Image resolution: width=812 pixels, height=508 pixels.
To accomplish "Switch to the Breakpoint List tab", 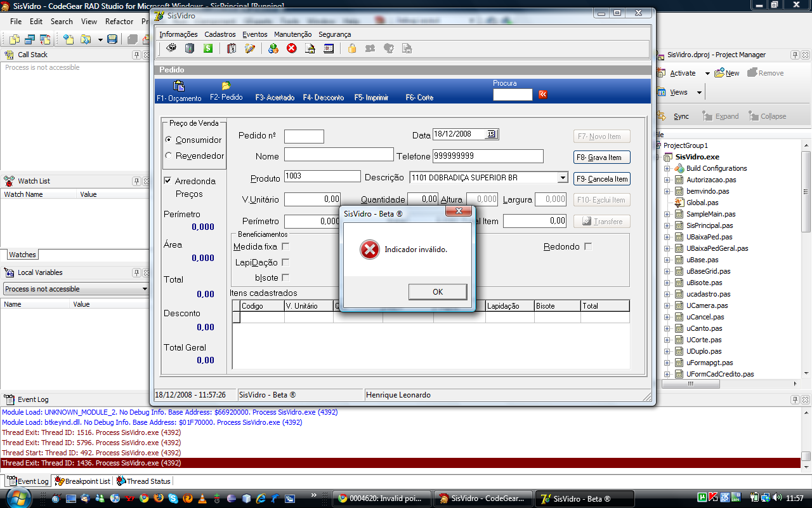I will [82, 481].
